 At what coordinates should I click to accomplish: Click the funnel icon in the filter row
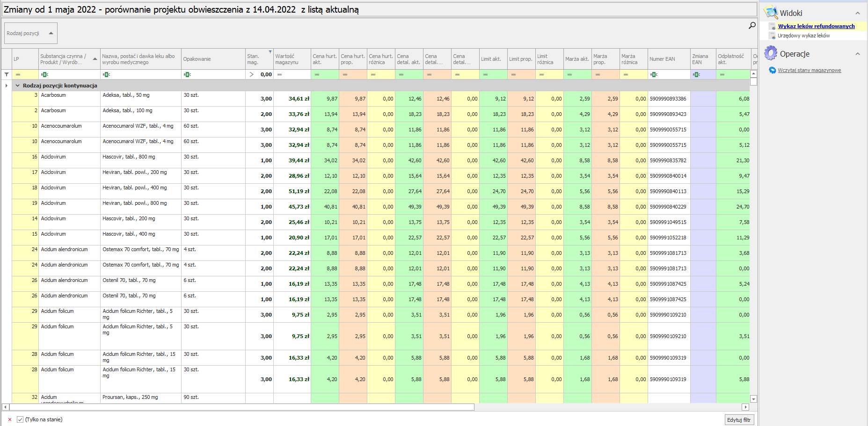point(7,74)
